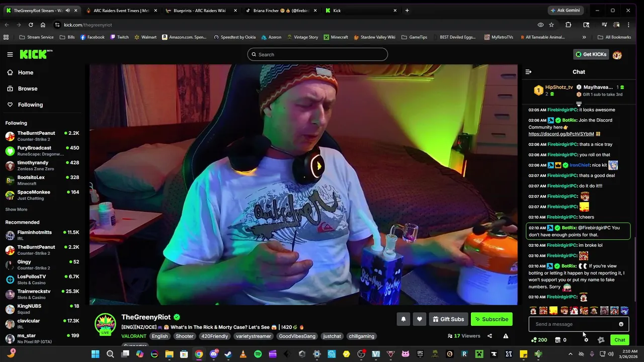
Task: Open Spotify from the taskbar
Action: [x=258, y=354]
